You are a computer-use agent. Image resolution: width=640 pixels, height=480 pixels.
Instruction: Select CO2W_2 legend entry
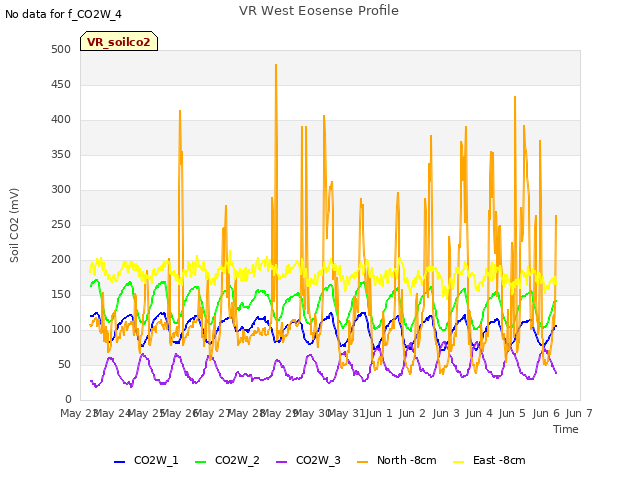[x=227, y=461]
